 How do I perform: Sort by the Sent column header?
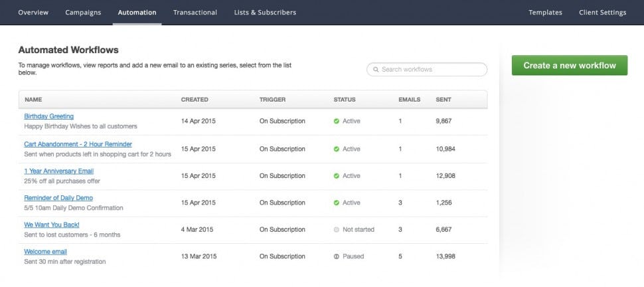click(443, 100)
